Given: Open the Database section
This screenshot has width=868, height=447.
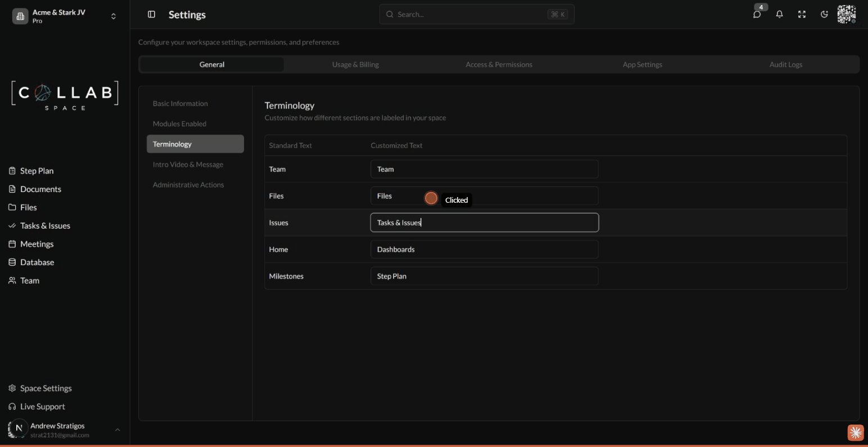Looking at the screenshot, I should click(37, 262).
